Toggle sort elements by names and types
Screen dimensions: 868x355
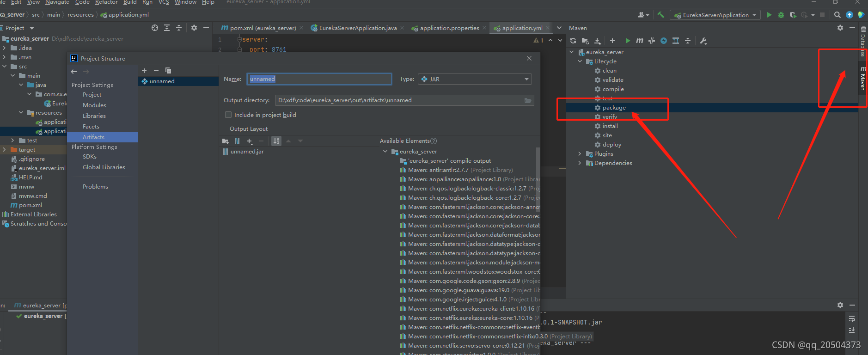tap(276, 141)
